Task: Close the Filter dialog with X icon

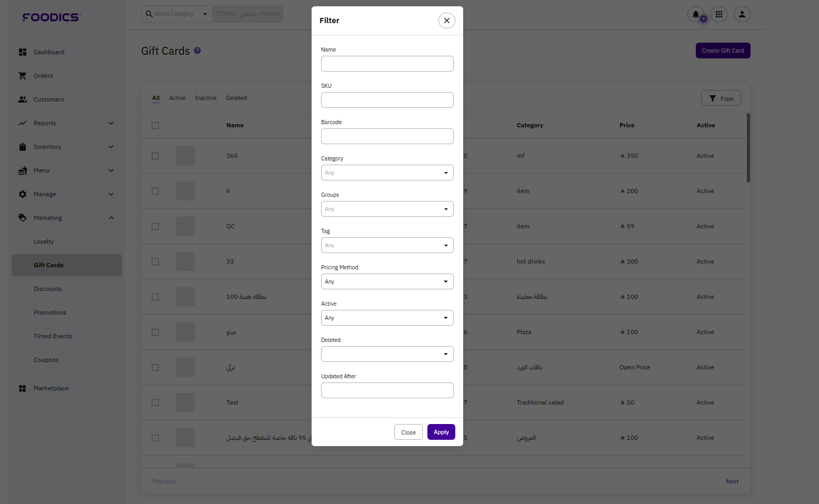Action: (446, 21)
